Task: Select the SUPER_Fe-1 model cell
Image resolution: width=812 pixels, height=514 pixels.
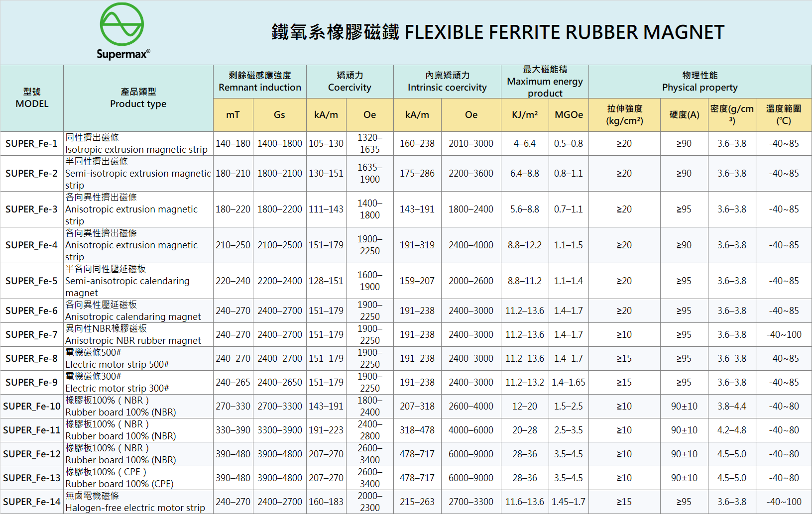Action: point(32,144)
